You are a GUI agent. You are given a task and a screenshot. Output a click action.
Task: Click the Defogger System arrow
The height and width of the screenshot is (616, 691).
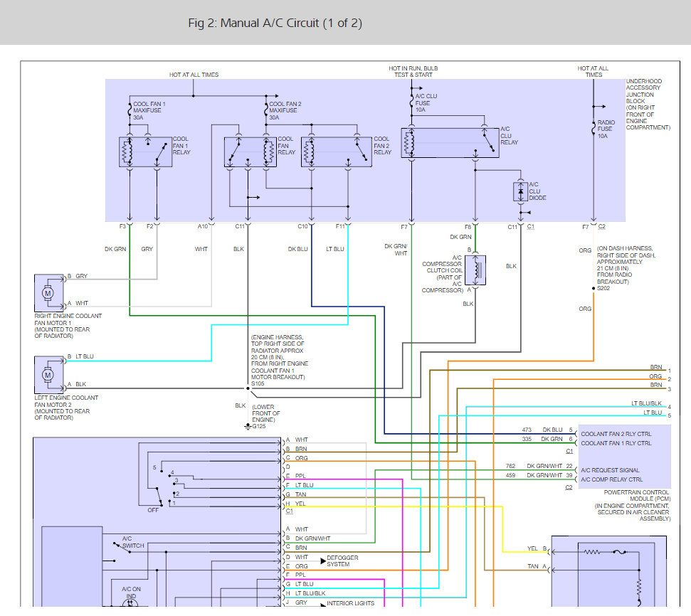point(323,561)
